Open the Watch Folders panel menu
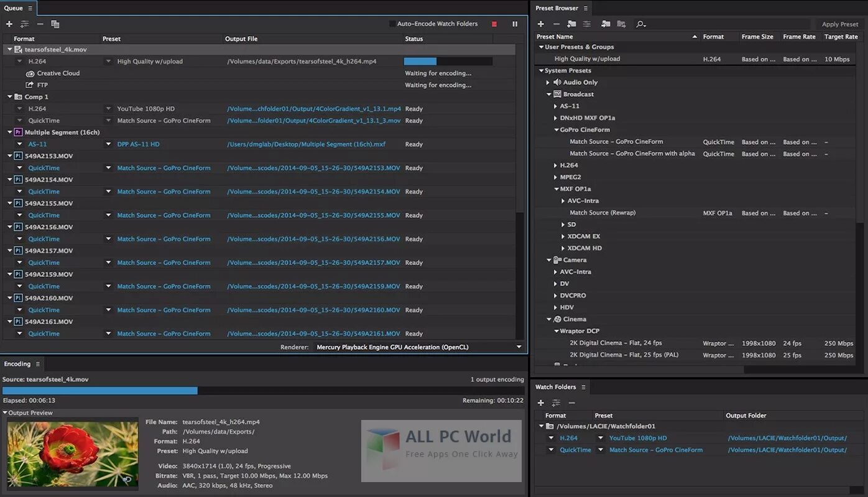868x497 pixels. [x=583, y=387]
